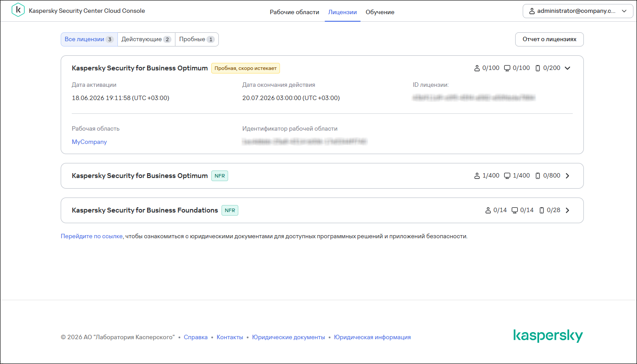Select the Лицензии tab

pos(342,12)
